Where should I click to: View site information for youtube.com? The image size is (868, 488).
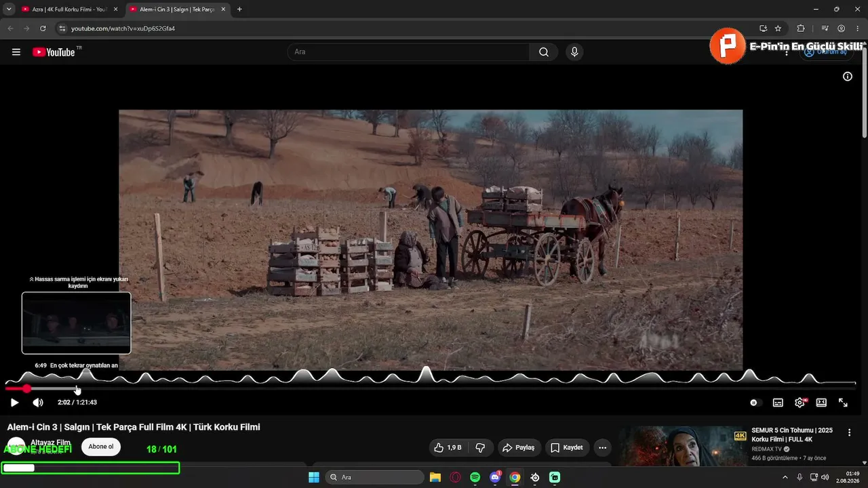tap(62, 28)
